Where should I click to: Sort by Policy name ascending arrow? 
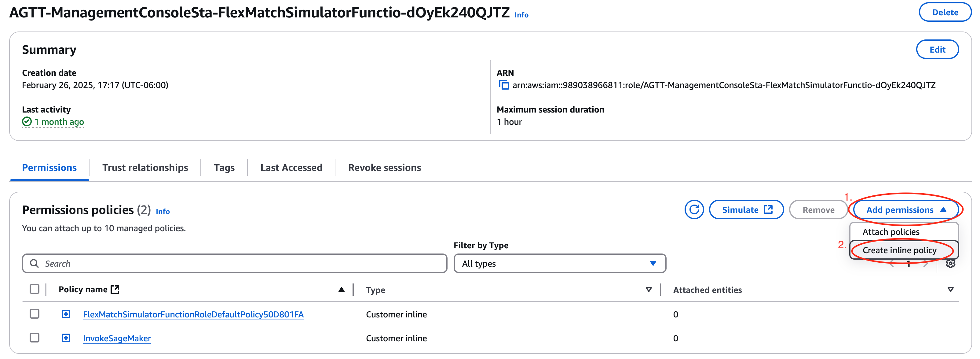(341, 290)
